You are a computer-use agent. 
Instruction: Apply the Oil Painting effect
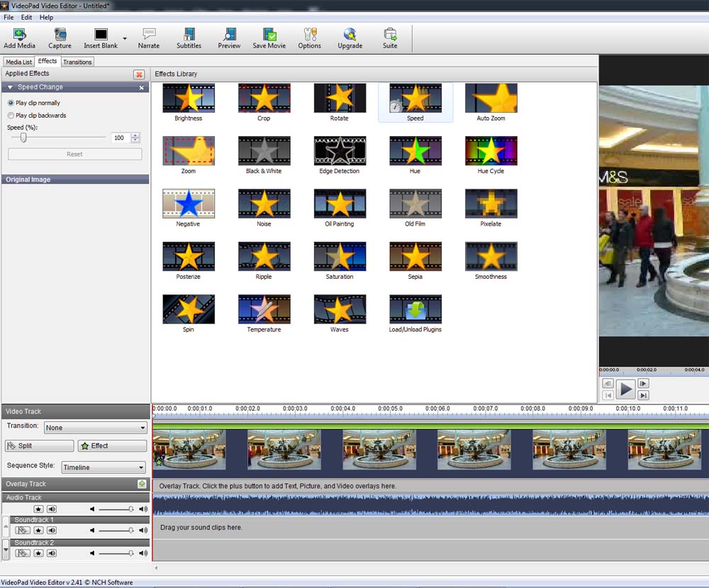click(340, 204)
